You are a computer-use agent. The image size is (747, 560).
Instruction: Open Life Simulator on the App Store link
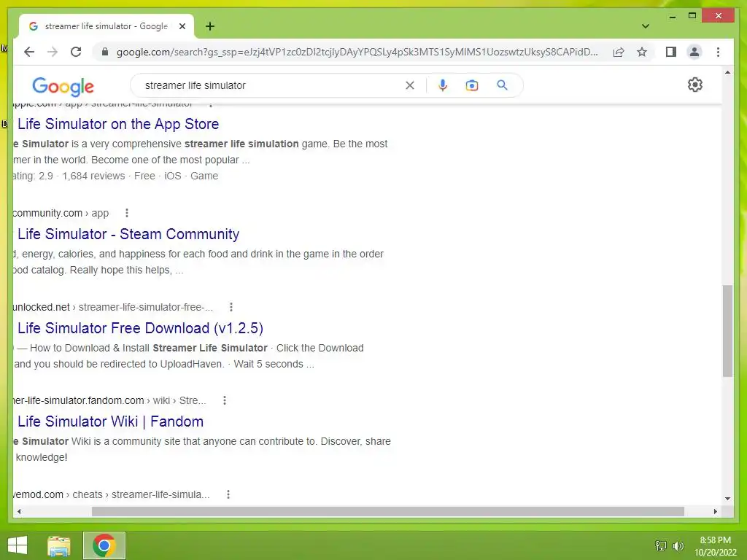click(x=118, y=124)
